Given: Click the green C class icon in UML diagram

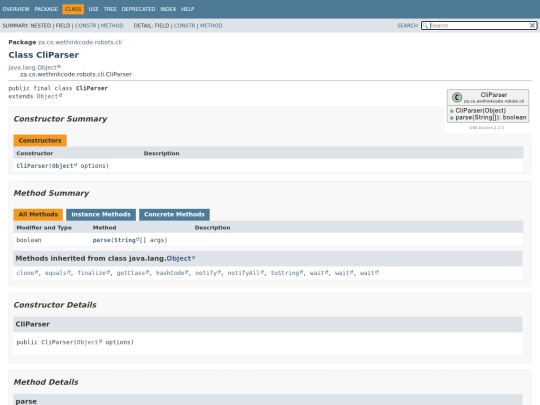Looking at the screenshot, I should coord(457,97).
